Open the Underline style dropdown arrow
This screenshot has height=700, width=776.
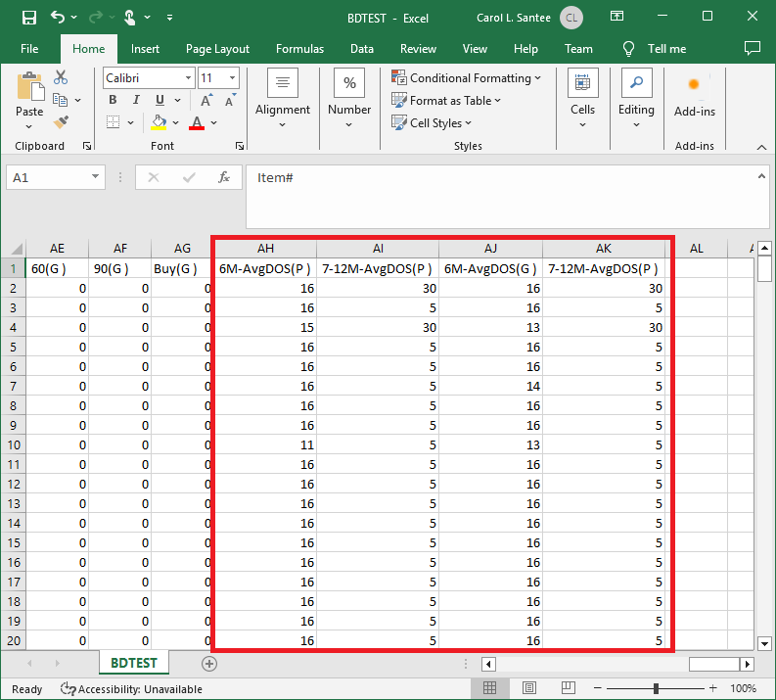pos(178,100)
